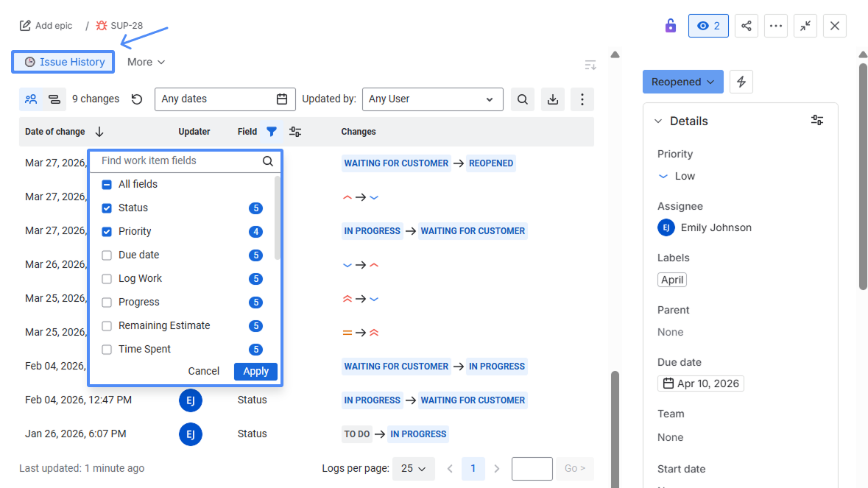Screen dimensions: 868x488
Task: Click the refresh changes icon
Action: 137,99
